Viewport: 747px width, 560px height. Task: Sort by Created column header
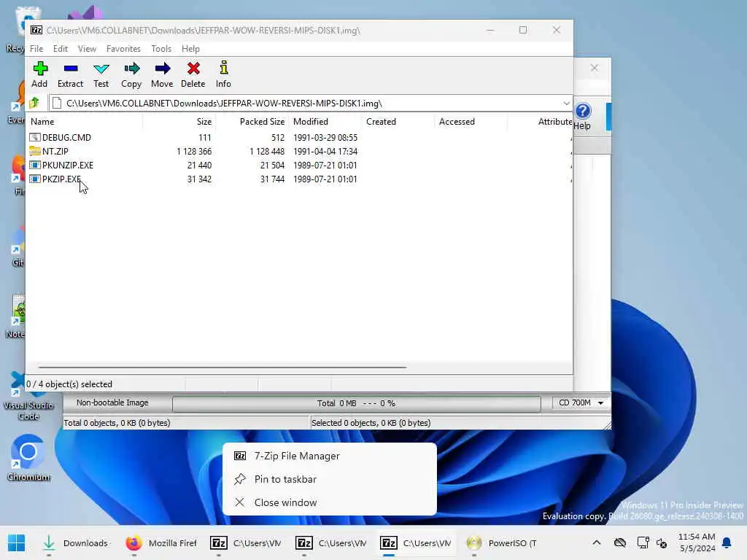[398, 122]
